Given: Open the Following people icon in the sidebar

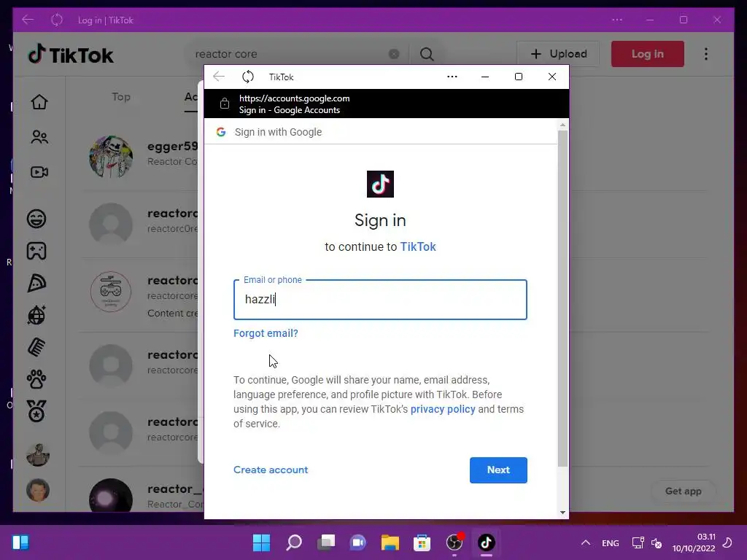Looking at the screenshot, I should (x=39, y=137).
